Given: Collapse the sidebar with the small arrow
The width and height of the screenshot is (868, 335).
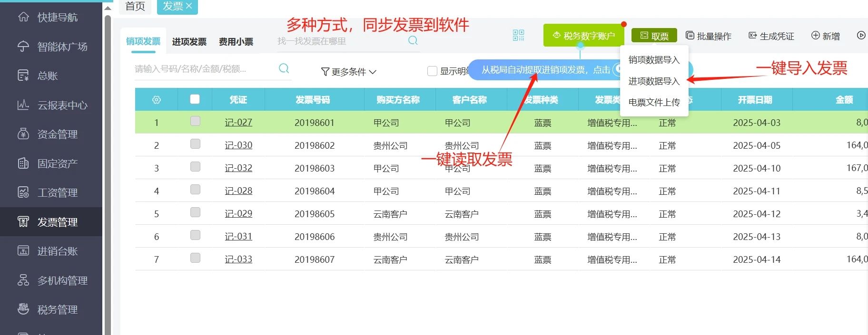Looking at the screenshot, I should [108, 8].
